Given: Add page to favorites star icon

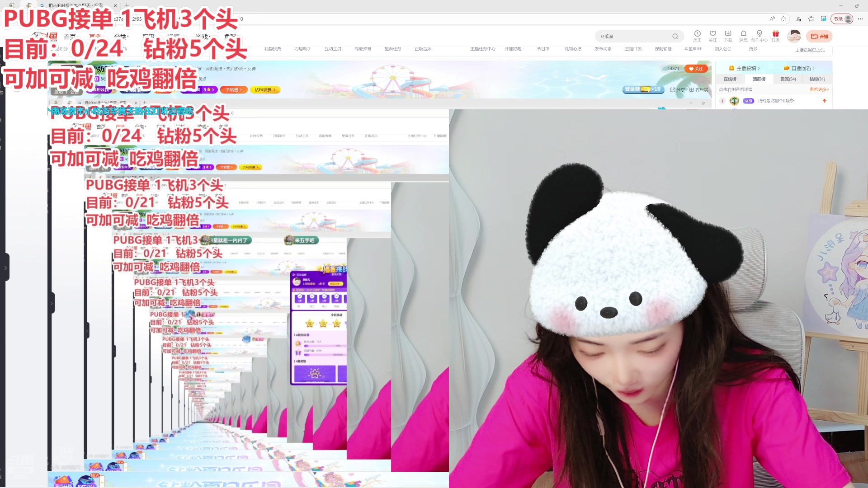Looking at the screenshot, I should (x=783, y=19).
